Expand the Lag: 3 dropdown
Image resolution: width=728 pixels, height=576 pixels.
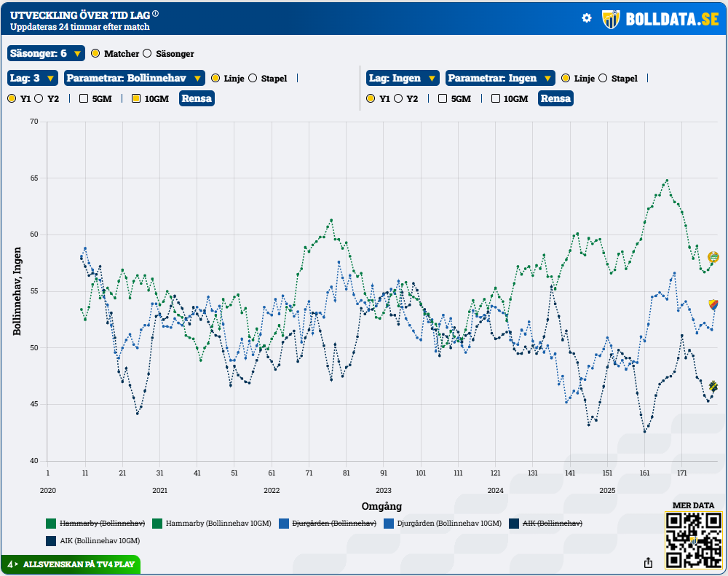[32, 78]
